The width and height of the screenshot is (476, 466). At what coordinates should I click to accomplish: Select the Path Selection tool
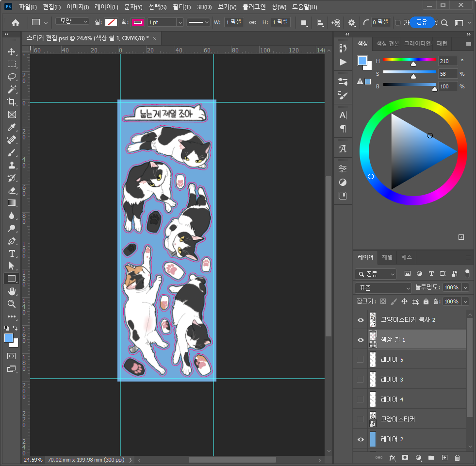[12, 266]
